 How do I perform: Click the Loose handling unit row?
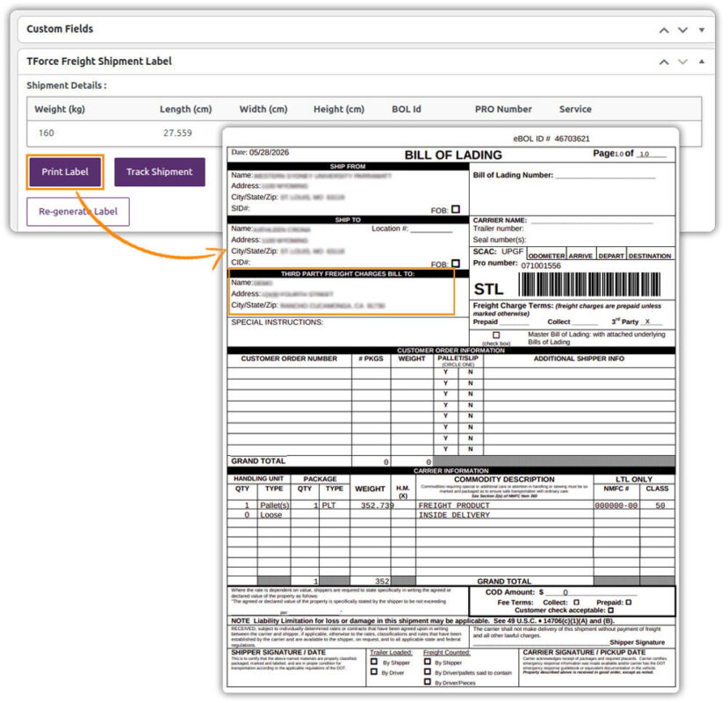pos(270,515)
